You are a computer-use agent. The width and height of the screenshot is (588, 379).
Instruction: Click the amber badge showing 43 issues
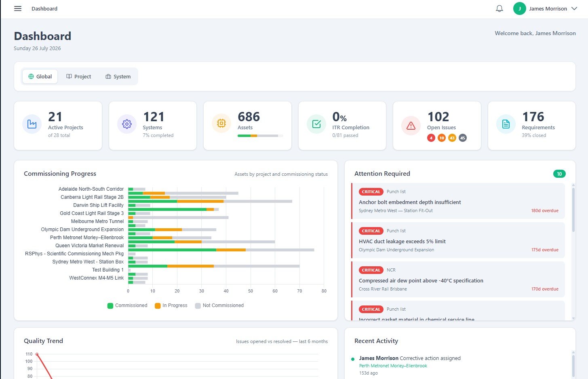(452, 138)
